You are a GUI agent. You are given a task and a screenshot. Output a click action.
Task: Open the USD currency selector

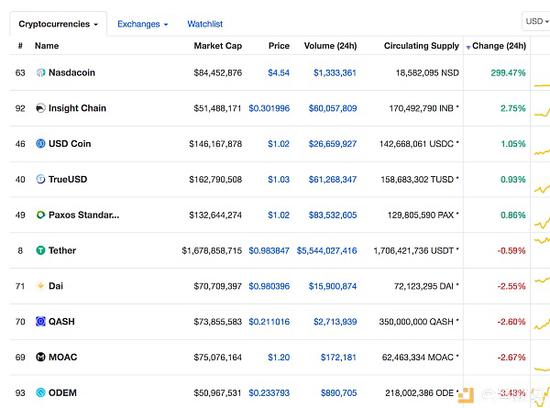(537, 21)
